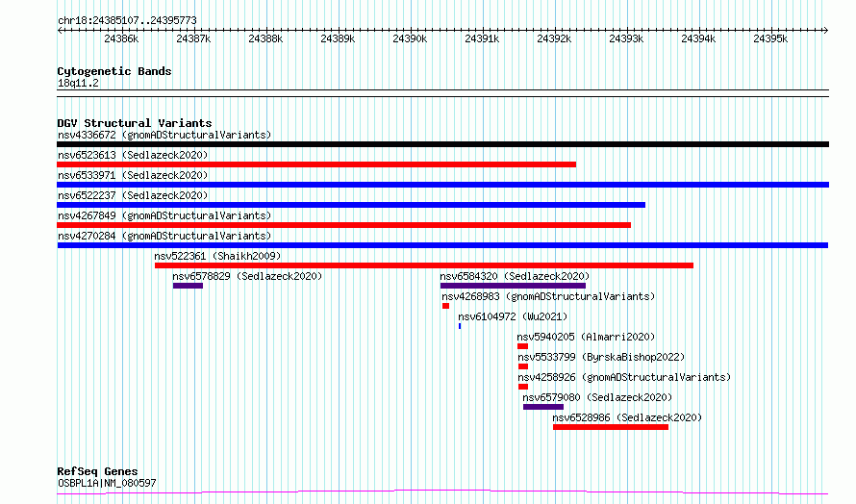The height and width of the screenshot is (504, 856).
Task: Select the nsv6522237 (Sedlazeck2020) label
Action: [x=133, y=195]
